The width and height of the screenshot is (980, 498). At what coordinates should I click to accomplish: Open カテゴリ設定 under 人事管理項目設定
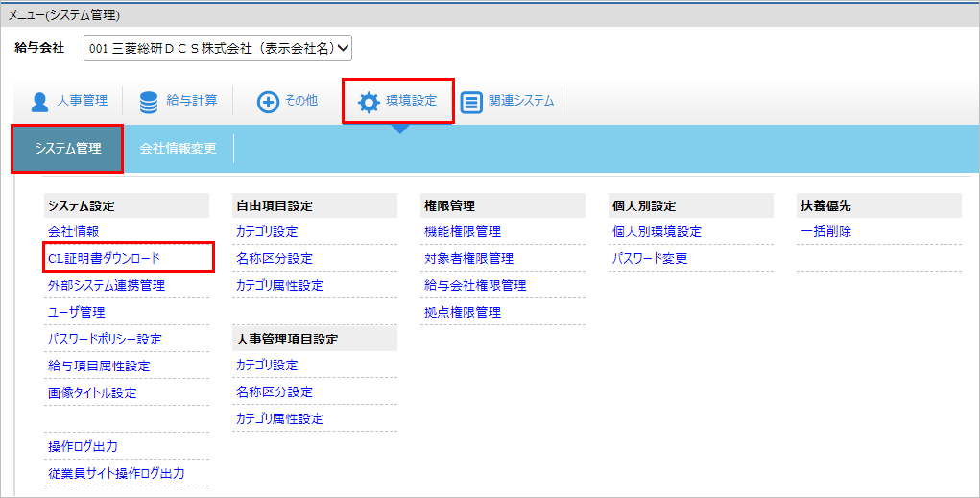(x=267, y=365)
